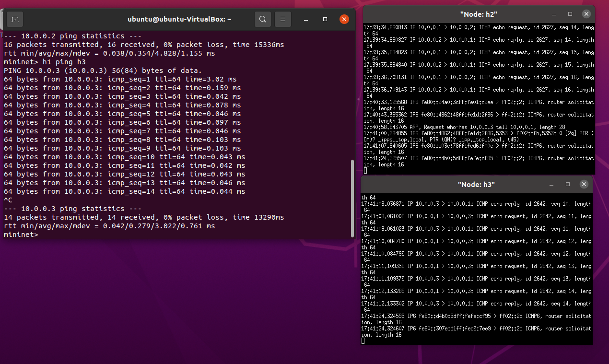This screenshot has height=364, width=609.
Task: Click the '10.0.0.2 ping statistics' line
Action: click(72, 36)
